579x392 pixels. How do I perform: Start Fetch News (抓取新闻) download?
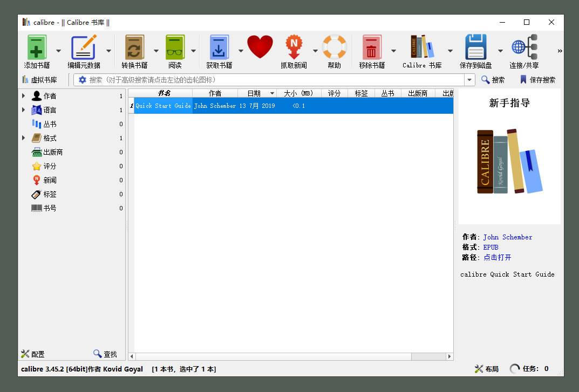[295, 47]
